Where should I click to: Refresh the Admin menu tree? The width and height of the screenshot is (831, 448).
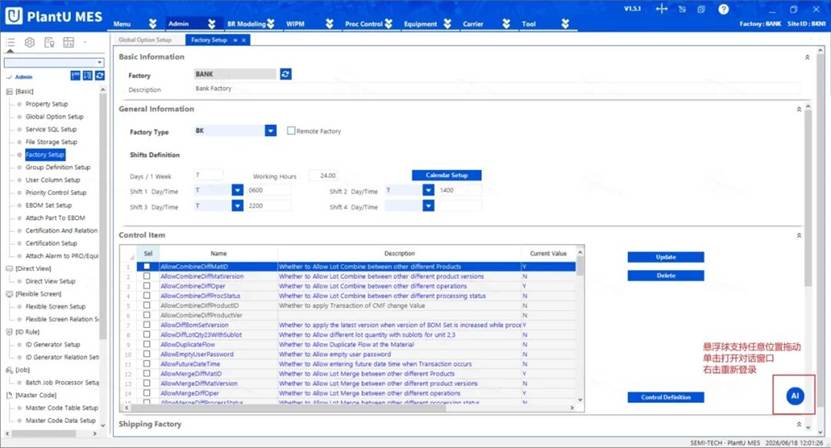tap(100, 76)
